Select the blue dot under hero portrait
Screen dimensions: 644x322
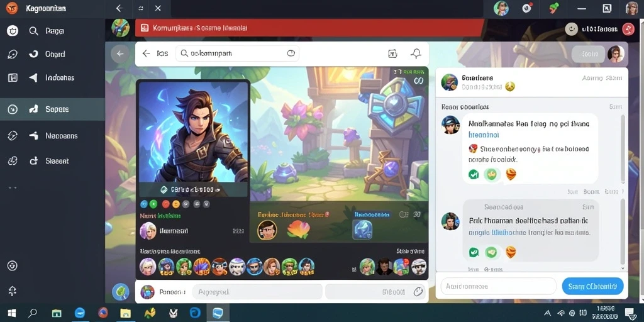click(144, 203)
